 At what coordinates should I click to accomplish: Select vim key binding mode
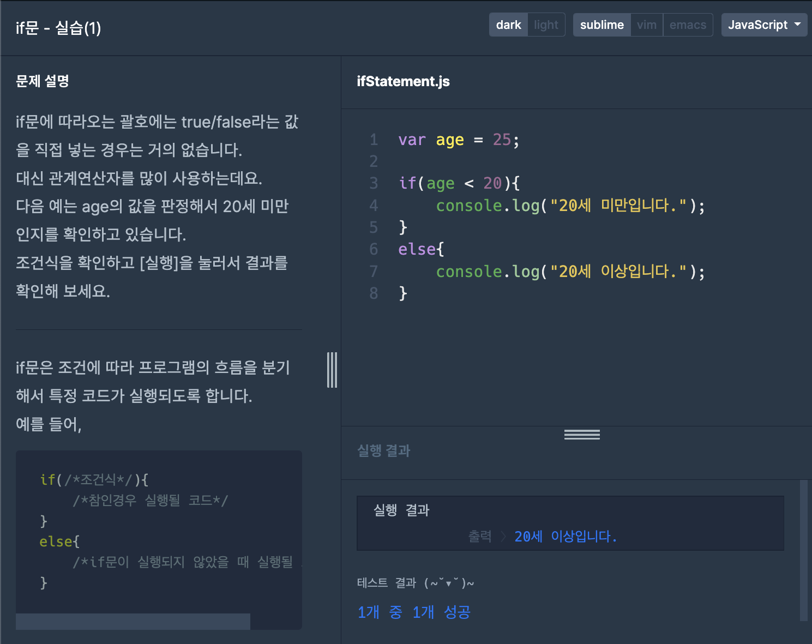[647, 25]
